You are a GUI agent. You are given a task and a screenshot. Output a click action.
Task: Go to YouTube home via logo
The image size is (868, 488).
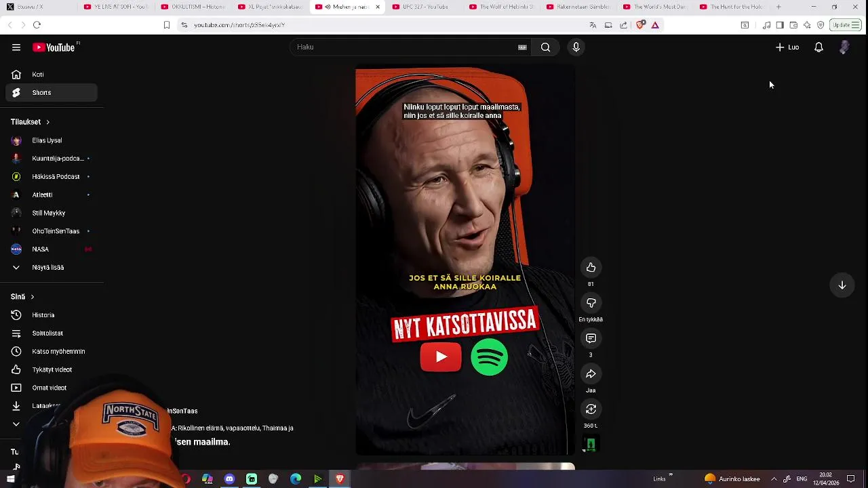coord(54,47)
